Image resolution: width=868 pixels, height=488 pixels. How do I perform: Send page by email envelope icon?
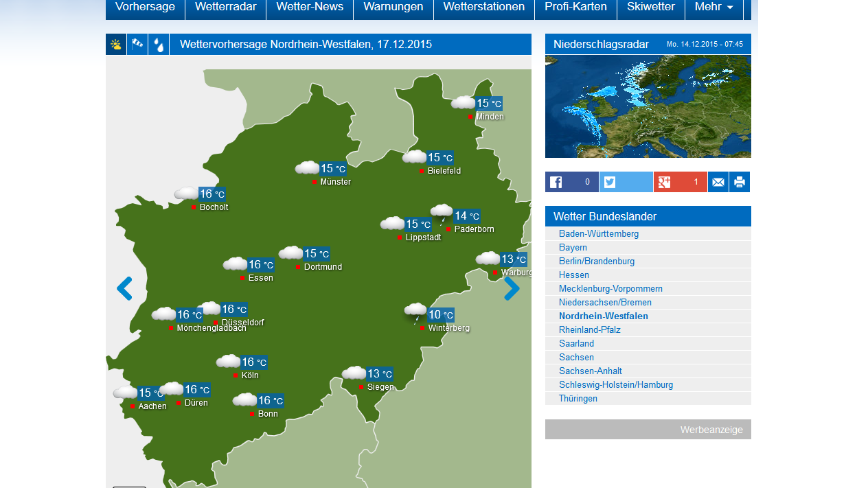click(718, 182)
